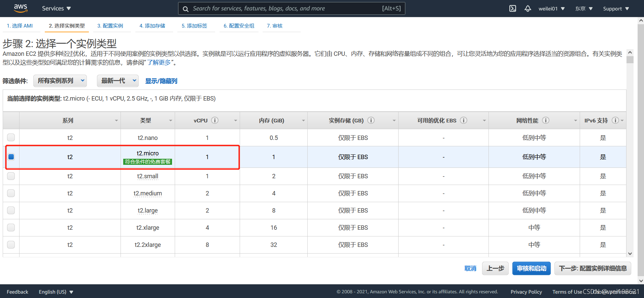
Task: Click the search magnifier icon
Action: click(x=185, y=9)
